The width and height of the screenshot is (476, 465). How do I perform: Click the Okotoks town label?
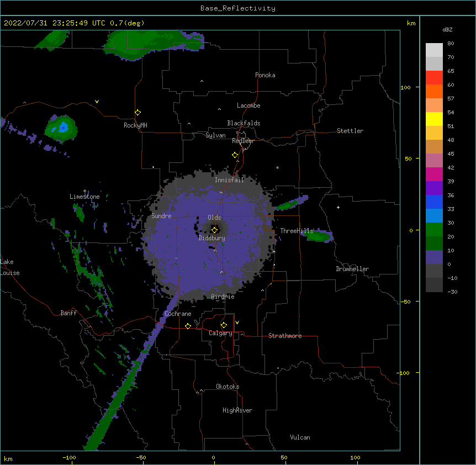tap(228, 387)
